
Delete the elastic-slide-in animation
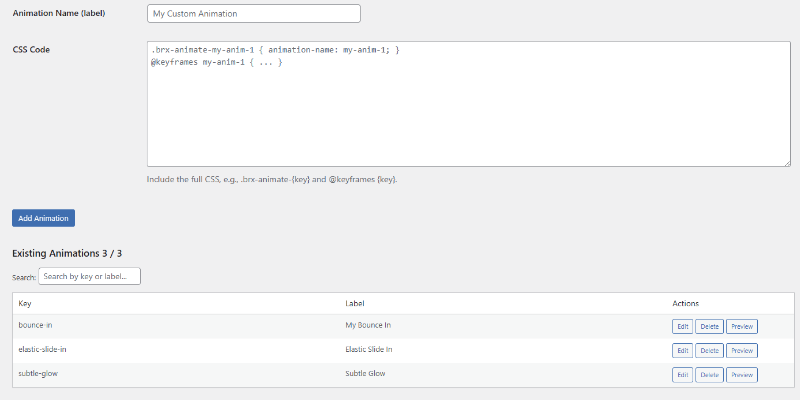click(709, 350)
